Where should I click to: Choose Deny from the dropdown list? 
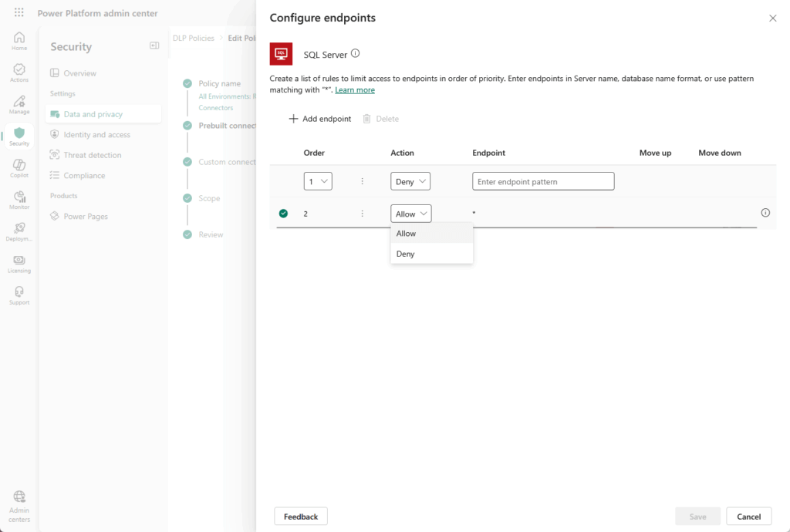coord(432,254)
